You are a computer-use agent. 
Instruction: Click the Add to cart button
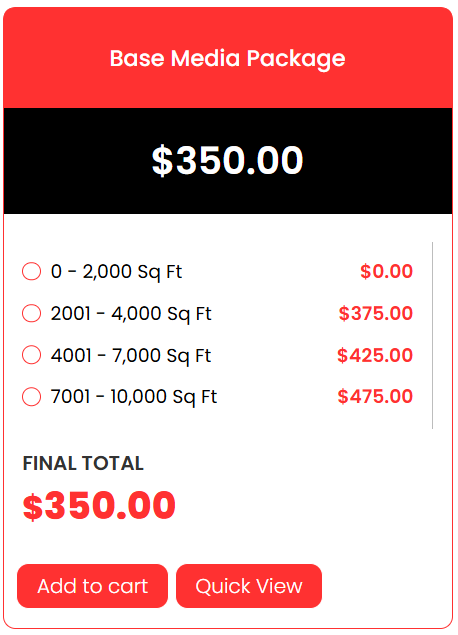tap(92, 586)
